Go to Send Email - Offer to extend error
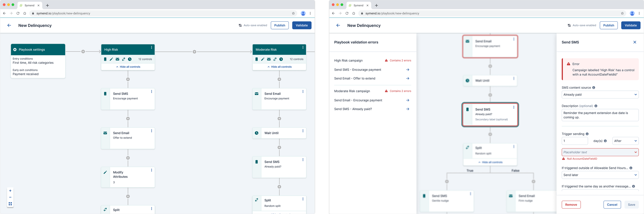The width and height of the screenshot is (644, 214). 408,78
